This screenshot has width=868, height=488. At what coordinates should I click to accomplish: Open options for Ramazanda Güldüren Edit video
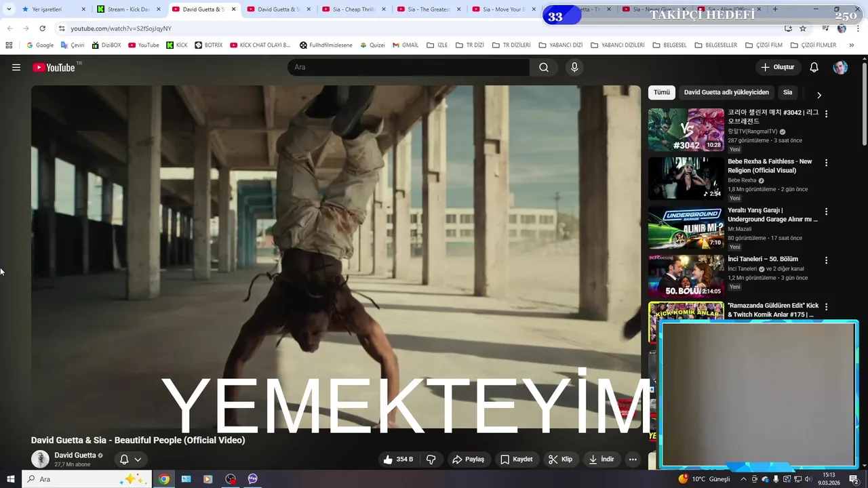tap(826, 307)
